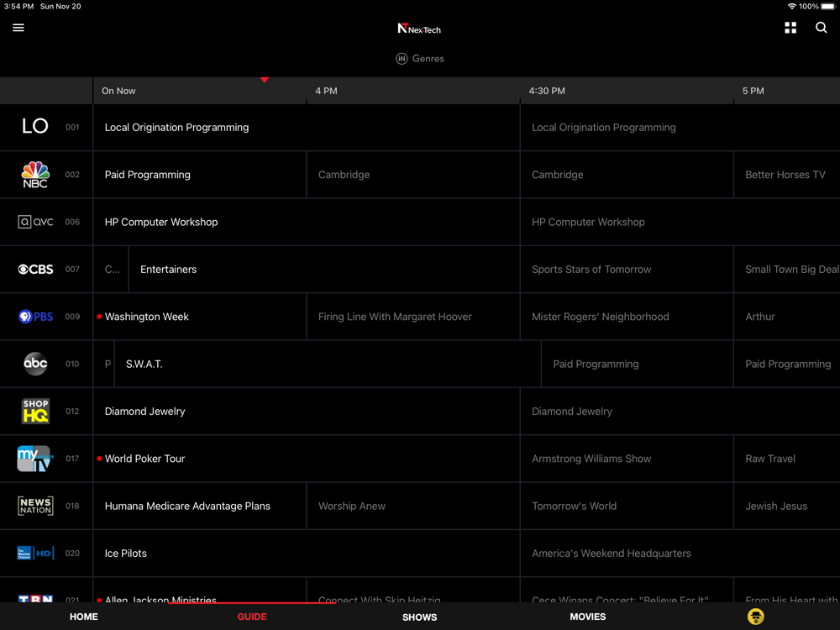Open S.W.A.T. on ABC
Image resolution: width=840 pixels, height=630 pixels.
coord(328,365)
